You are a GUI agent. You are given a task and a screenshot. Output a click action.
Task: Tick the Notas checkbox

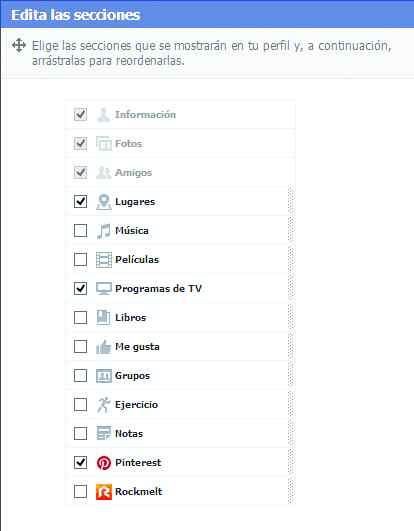click(x=80, y=433)
